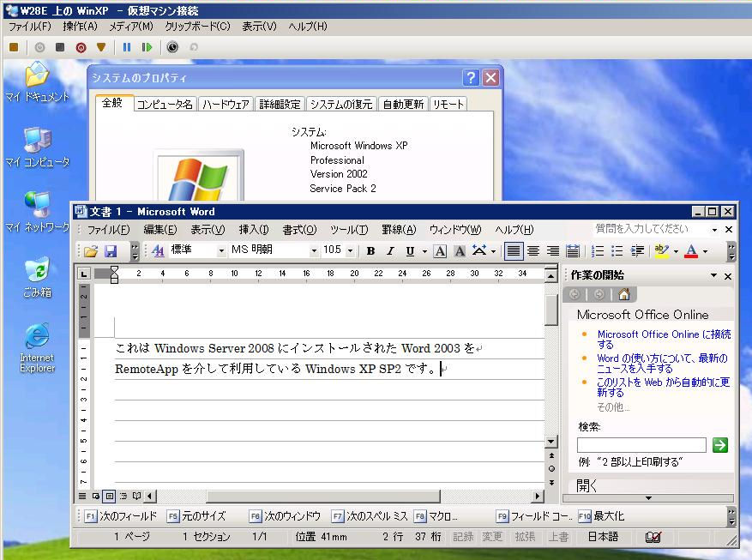This screenshot has width=752, height=560.
Task: Open the font dropdown showing MS 明朝
Action: pos(314,250)
